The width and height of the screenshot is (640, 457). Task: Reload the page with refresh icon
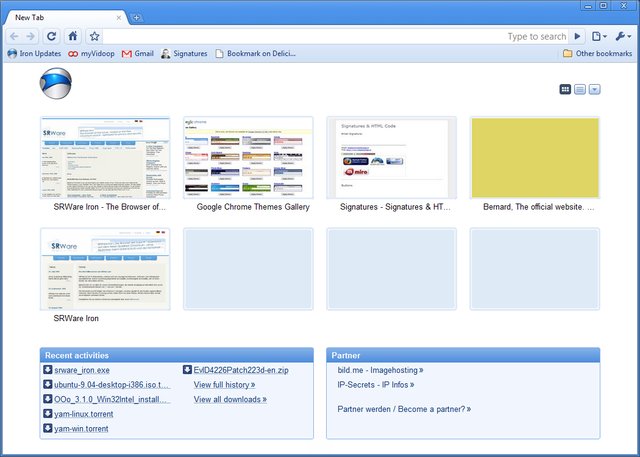coord(51,37)
